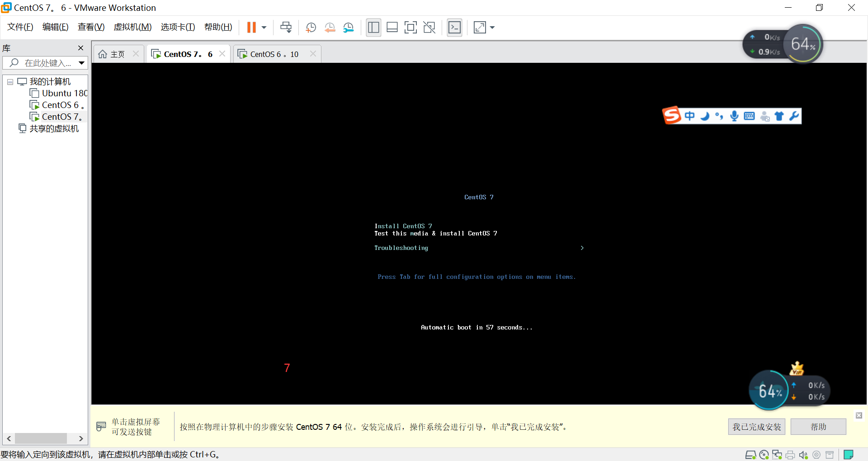Screen dimensions: 868x461
Task: Open the 帮助(H) menu
Action: [218, 27]
